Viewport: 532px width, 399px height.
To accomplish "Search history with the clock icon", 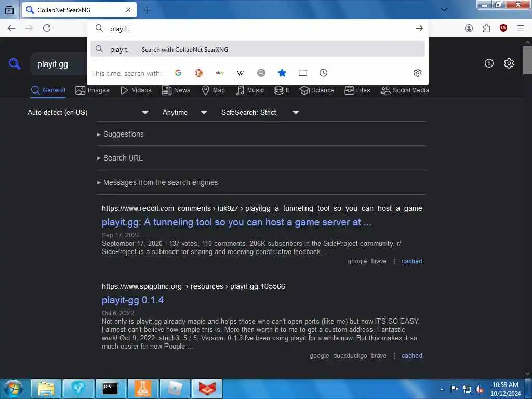I will pos(323,73).
